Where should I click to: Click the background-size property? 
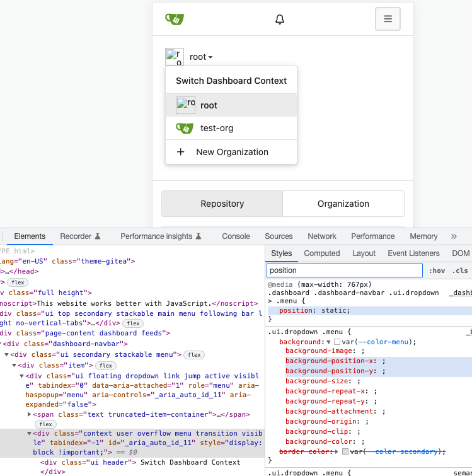[318, 381]
